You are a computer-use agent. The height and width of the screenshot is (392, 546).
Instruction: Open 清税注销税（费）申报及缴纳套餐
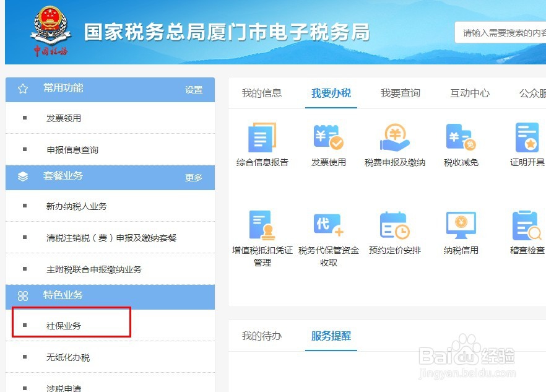(110, 238)
